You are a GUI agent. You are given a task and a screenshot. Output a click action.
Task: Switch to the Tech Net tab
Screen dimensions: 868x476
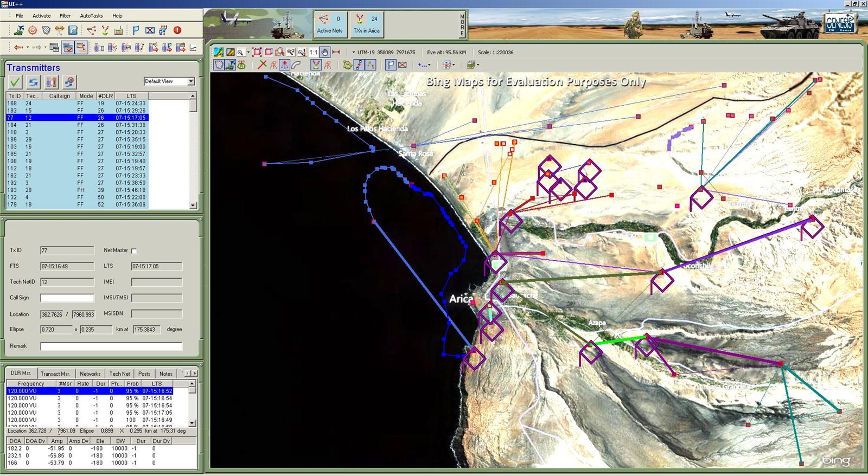click(x=119, y=374)
